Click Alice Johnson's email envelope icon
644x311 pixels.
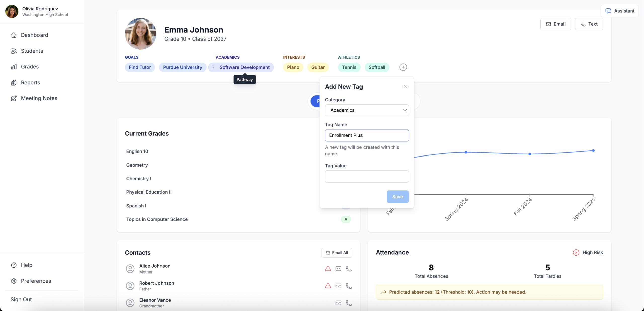point(338,269)
